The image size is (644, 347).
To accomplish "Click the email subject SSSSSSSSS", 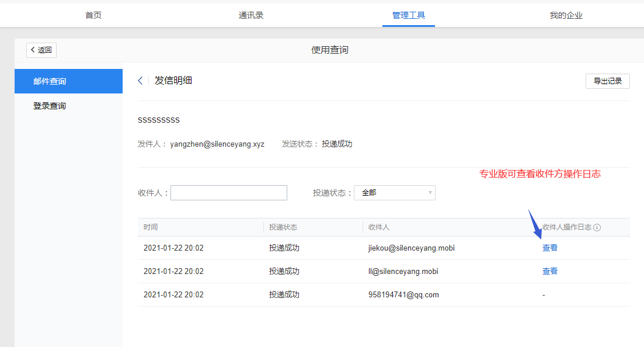I will [158, 120].
